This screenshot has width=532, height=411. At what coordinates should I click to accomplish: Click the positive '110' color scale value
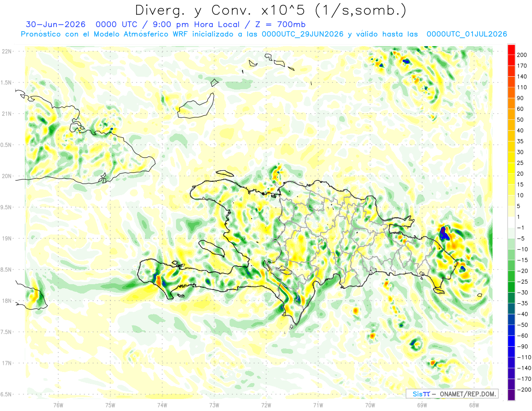522,87
